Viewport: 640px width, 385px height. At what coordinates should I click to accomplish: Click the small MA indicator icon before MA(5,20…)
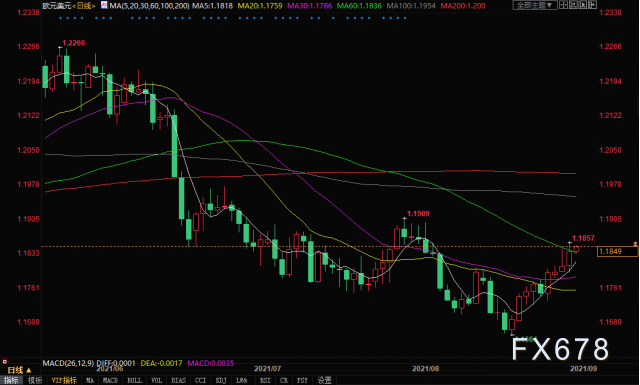pyautogui.click(x=104, y=5)
